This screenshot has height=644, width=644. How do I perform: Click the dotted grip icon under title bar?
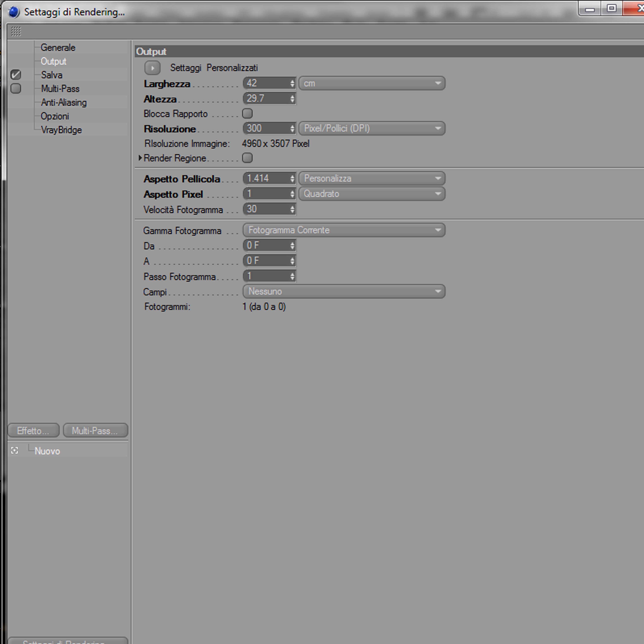point(16,31)
